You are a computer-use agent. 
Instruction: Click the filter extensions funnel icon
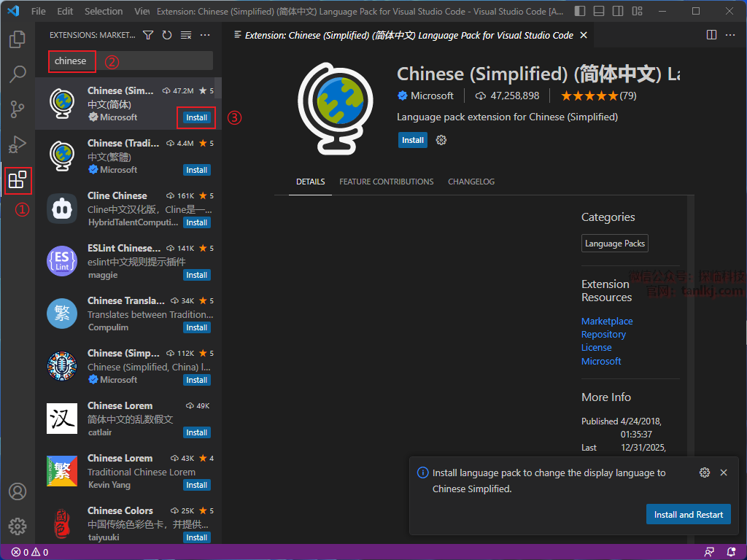(x=148, y=35)
